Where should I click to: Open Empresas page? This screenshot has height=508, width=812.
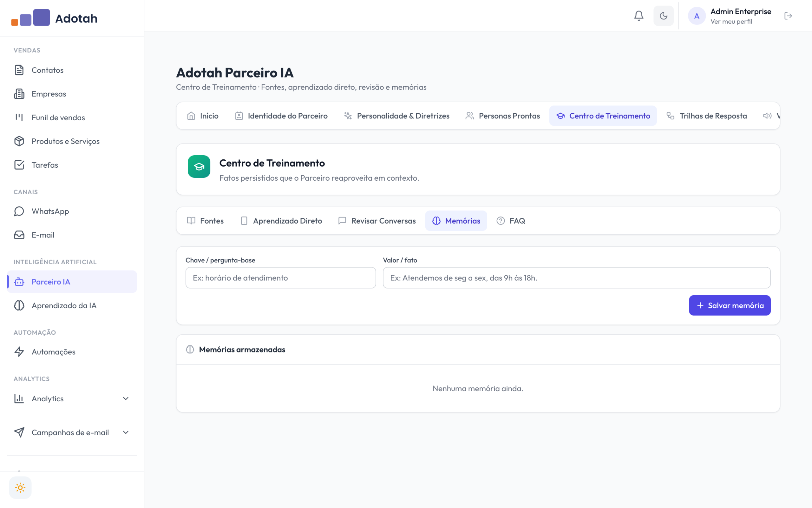point(72,94)
